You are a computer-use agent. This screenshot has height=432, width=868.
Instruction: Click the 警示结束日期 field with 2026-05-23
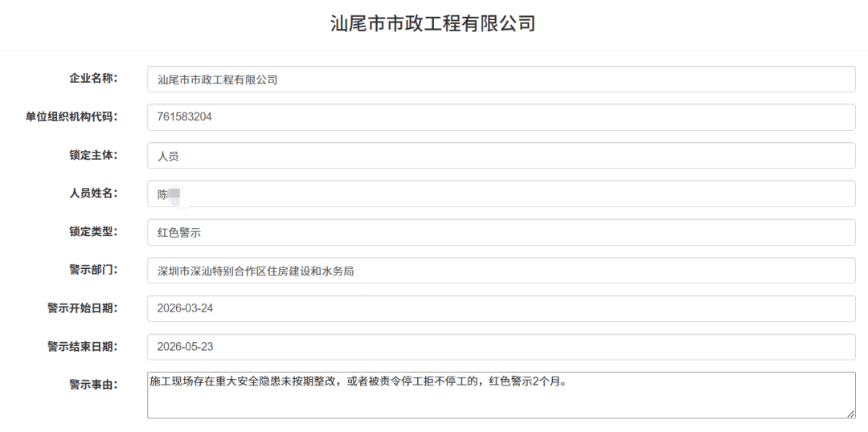[501, 347]
